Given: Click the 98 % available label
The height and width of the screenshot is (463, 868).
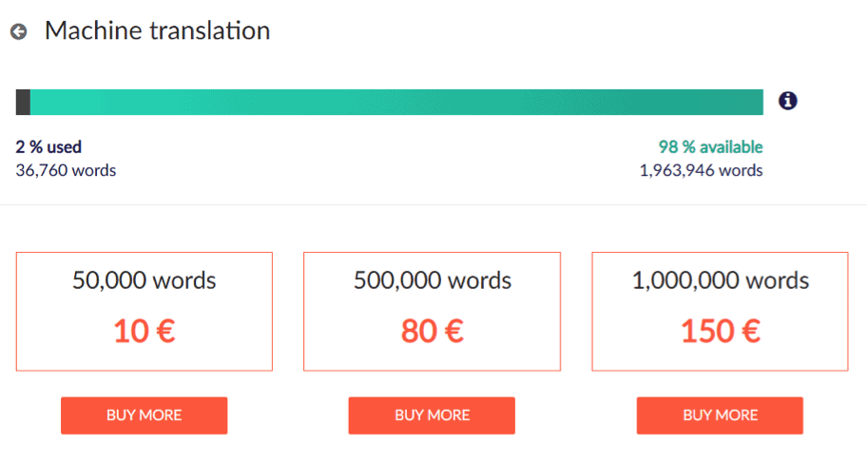Looking at the screenshot, I should [711, 146].
